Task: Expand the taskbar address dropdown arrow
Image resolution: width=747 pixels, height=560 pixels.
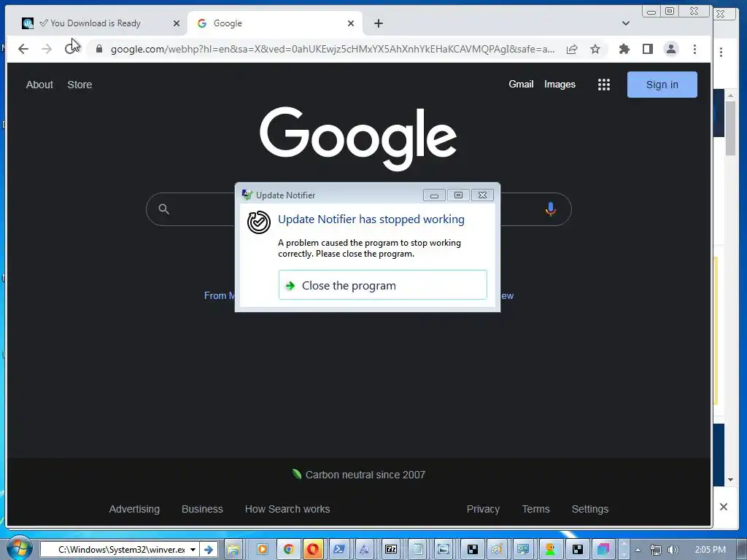Action: [x=193, y=550]
